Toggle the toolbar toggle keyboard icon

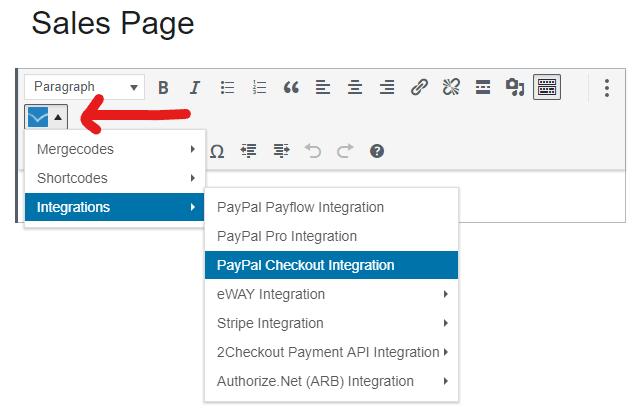(x=547, y=87)
